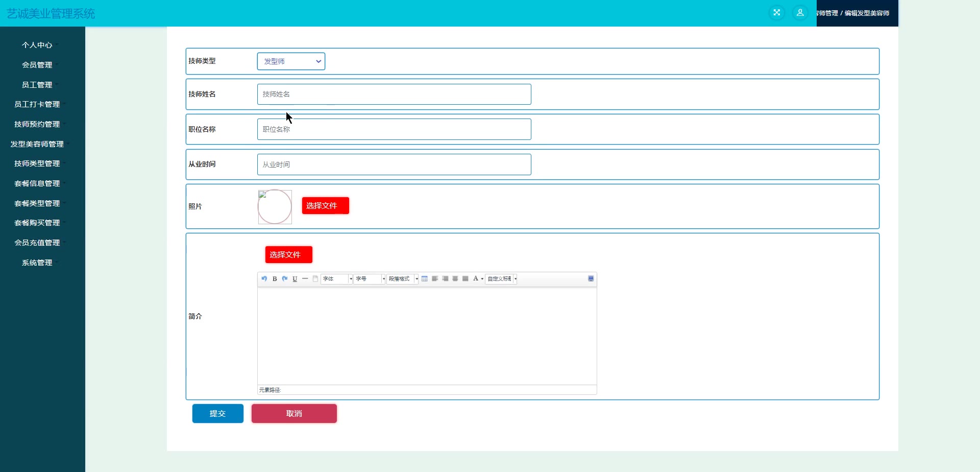The width and height of the screenshot is (980, 472).
Task: Open 员工管理 in the sidebar
Action: pos(37,85)
